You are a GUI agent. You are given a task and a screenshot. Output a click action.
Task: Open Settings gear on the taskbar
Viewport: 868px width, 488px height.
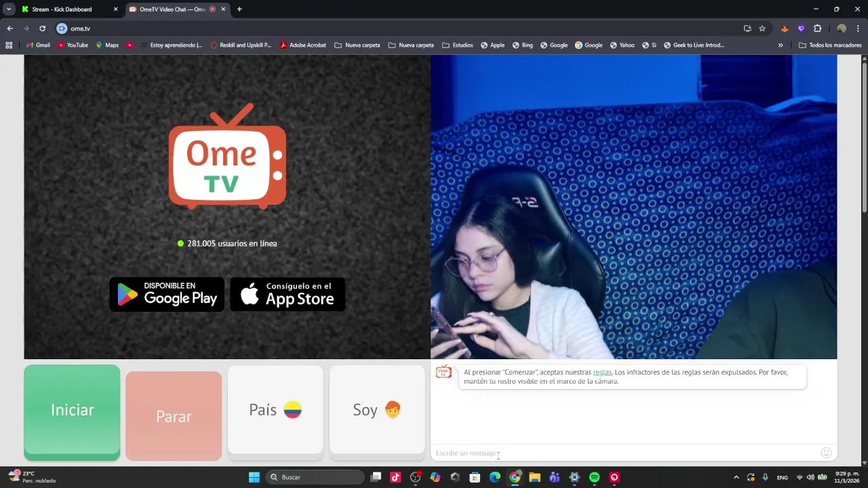(x=574, y=477)
